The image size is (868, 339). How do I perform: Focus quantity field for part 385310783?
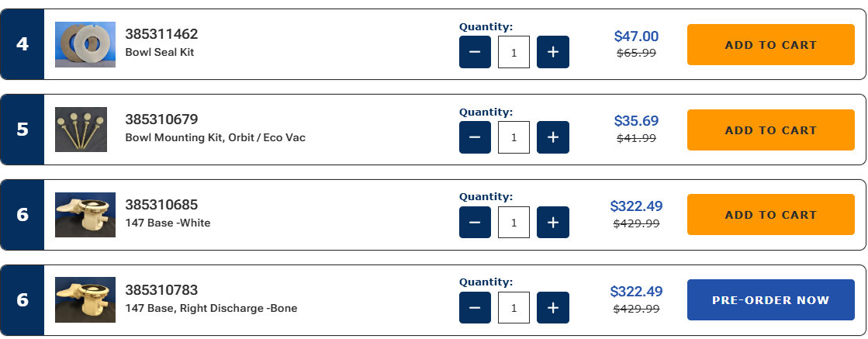click(x=514, y=308)
